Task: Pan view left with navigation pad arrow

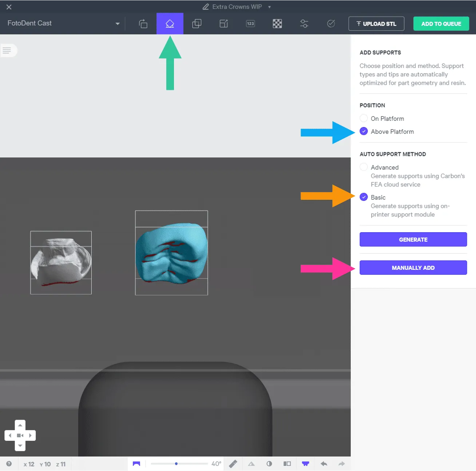Action: 10,435
